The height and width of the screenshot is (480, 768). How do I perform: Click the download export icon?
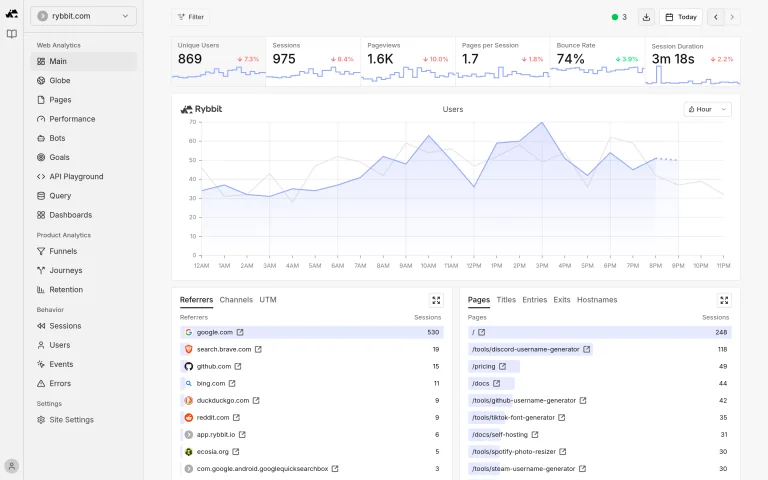(x=647, y=17)
